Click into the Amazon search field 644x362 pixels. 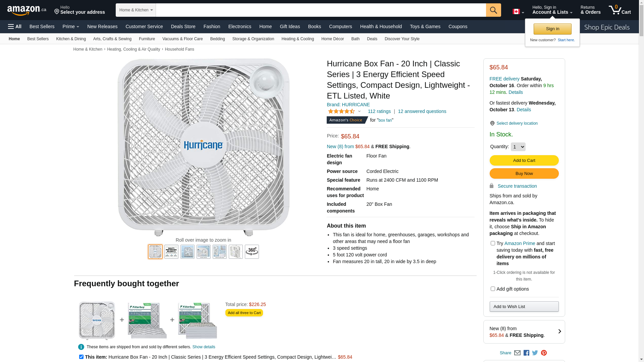(x=321, y=10)
